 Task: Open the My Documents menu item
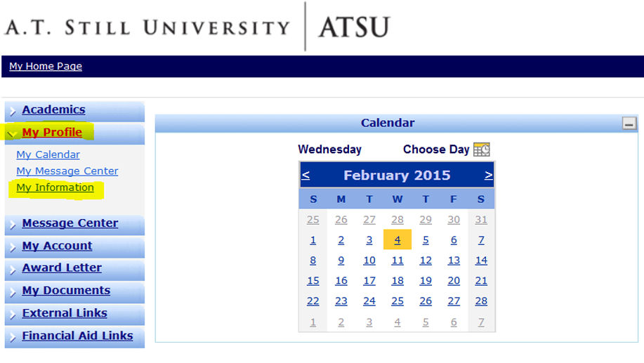coord(66,290)
